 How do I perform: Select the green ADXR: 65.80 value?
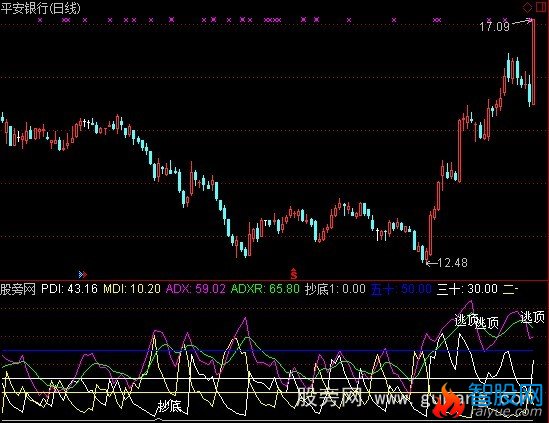click(x=265, y=289)
